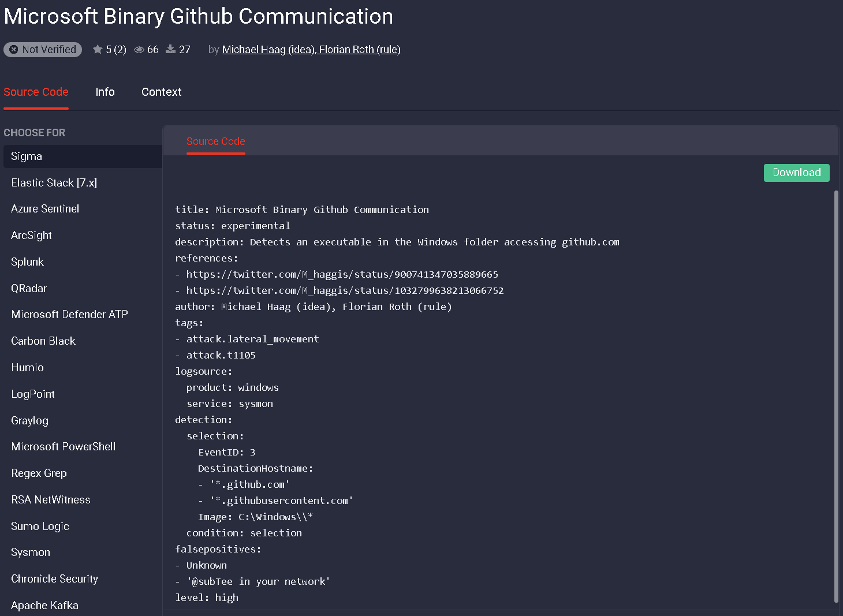843x616 pixels.
Task: Switch to the Context tab
Action: 162,92
